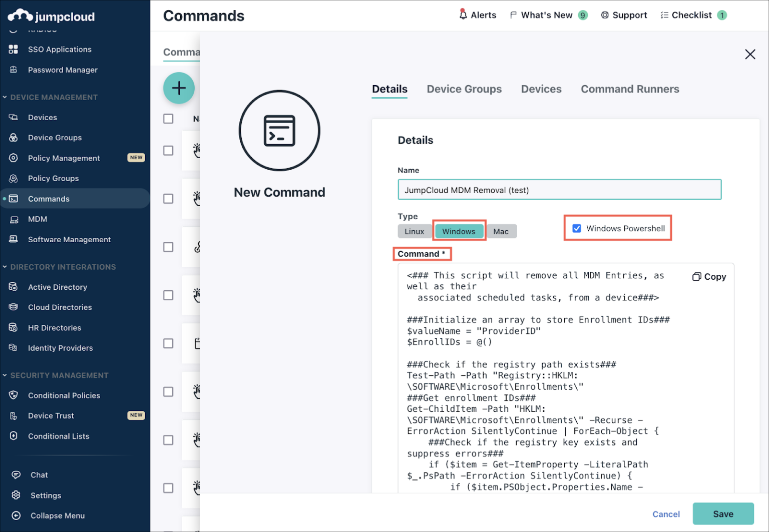Check the first command row checkbox

click(168, 151)
